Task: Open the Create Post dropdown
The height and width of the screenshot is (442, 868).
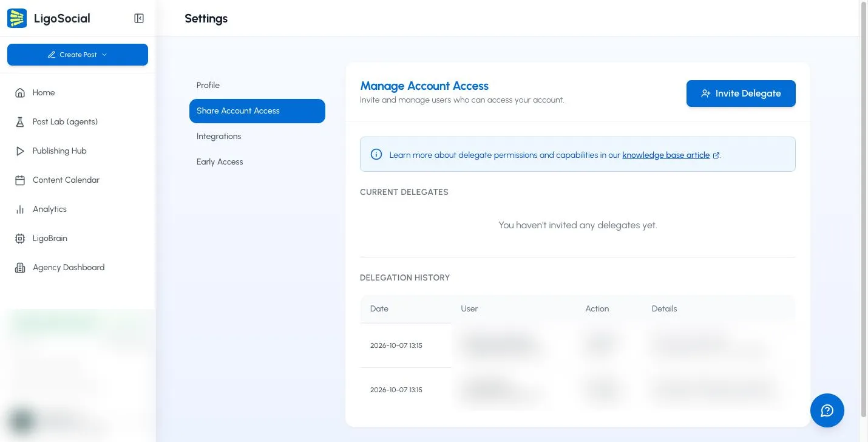Action: (78, 55)
